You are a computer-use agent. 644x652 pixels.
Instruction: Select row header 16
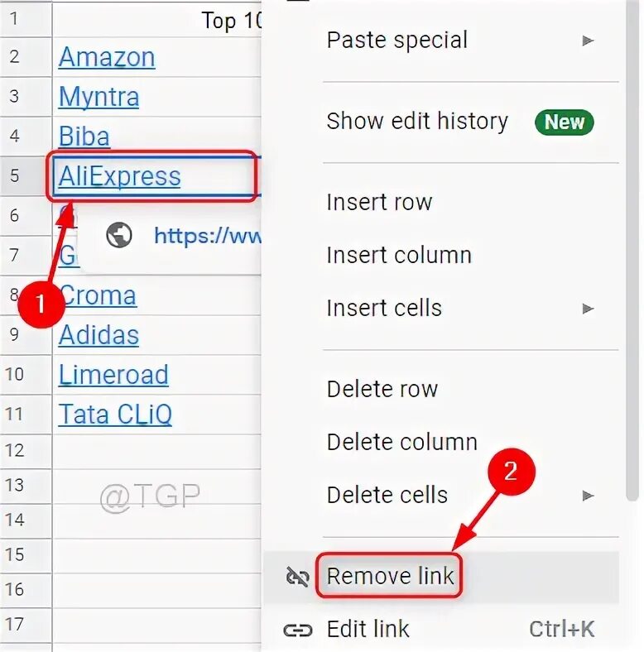pyautogui.click(x=26, y=591)
